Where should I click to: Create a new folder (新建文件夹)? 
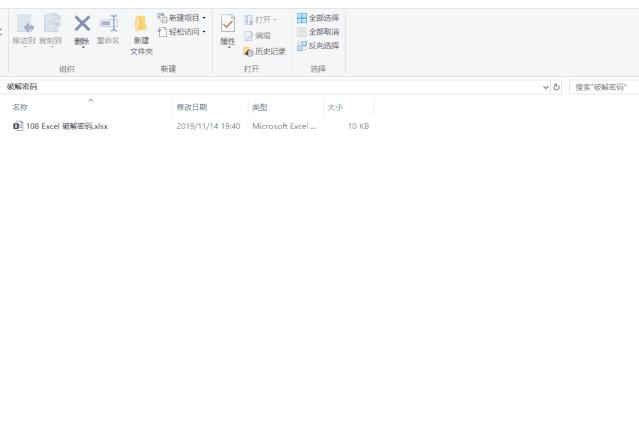141,35
